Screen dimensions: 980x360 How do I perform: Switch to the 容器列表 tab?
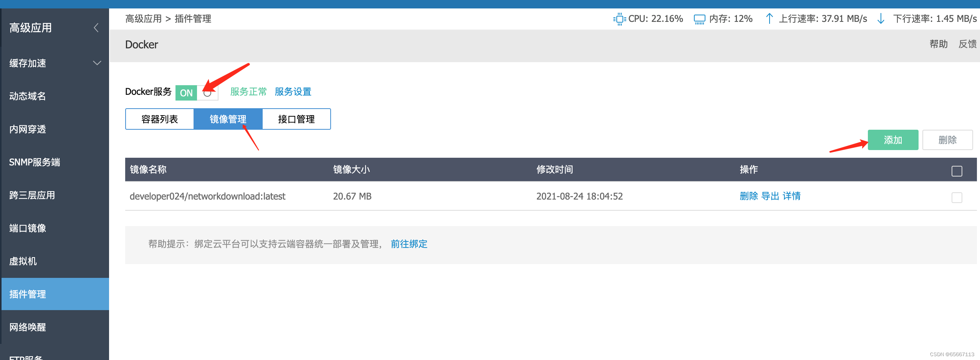[159, 119]
